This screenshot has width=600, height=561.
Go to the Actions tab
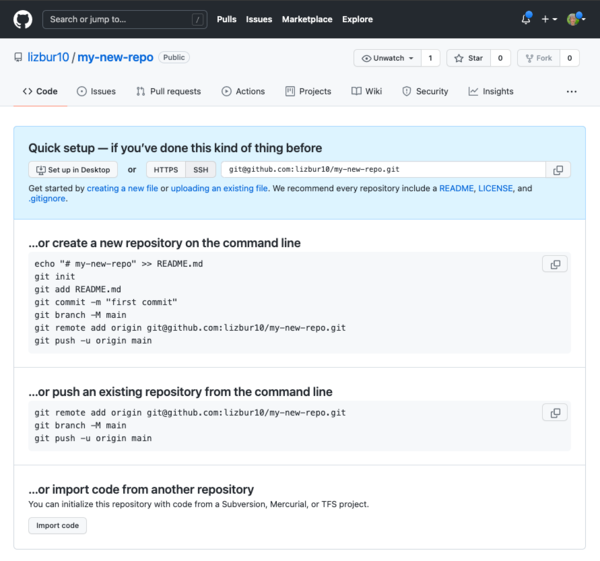click(243, 91)
